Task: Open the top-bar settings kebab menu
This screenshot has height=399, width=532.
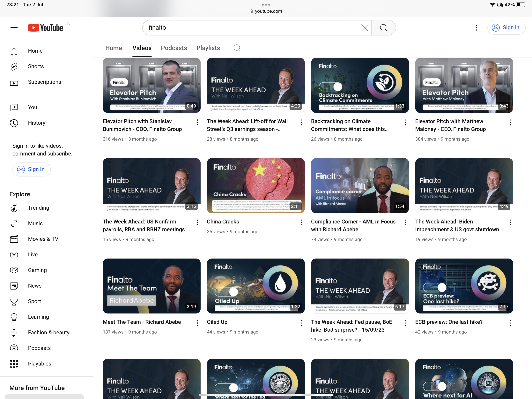Action: (476, 28)
